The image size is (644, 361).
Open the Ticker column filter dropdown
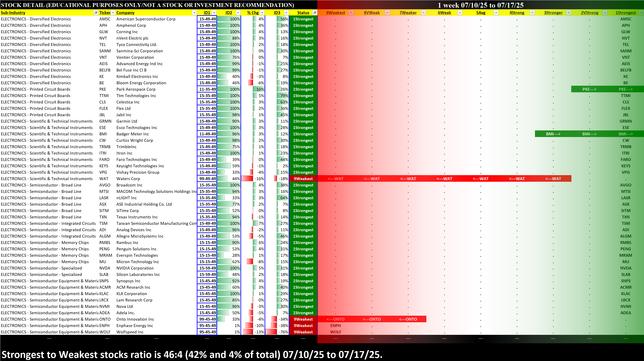point(113,13)
